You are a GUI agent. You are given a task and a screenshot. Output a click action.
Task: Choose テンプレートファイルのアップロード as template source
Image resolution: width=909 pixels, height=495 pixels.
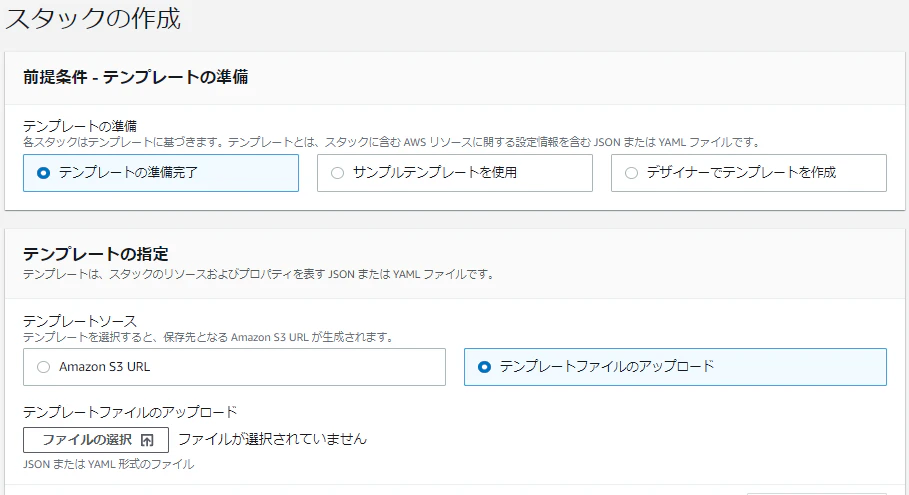[x=675, y=367]
